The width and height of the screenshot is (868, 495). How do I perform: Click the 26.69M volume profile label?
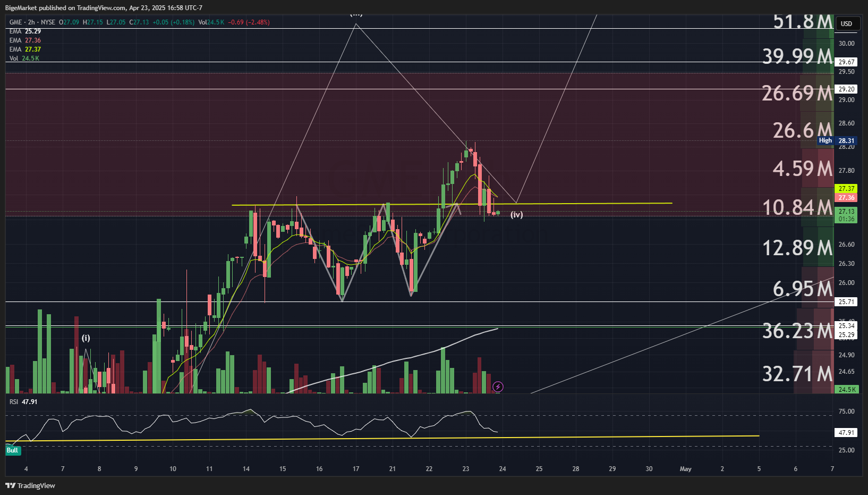click(x=797, y=93)
